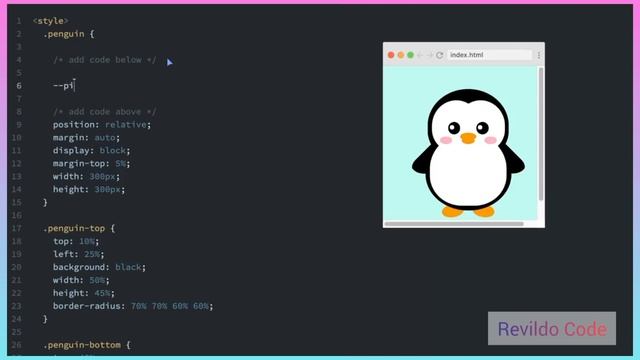
Task: Click the orange minimize dot of browser window
Action: [x=401, y=55]
